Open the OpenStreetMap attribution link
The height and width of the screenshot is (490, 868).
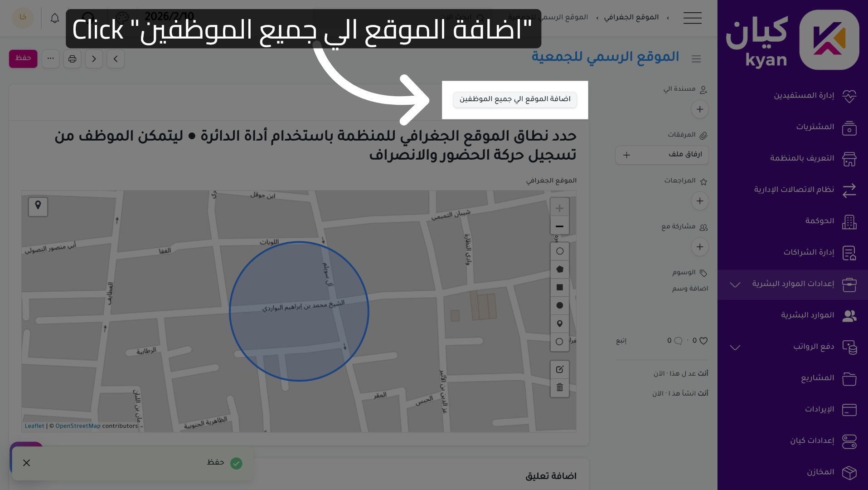78,426
